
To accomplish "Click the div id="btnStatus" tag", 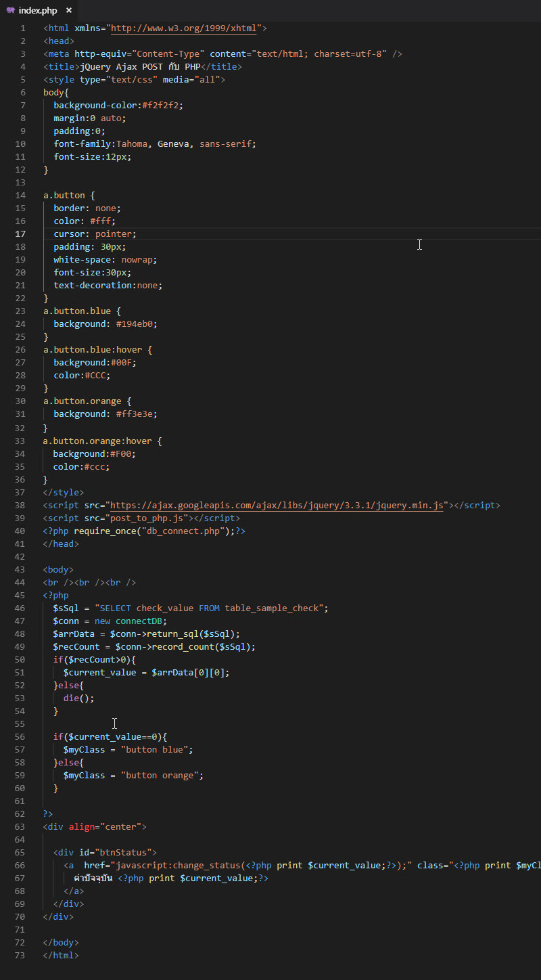I will click(x=105, y=853).
